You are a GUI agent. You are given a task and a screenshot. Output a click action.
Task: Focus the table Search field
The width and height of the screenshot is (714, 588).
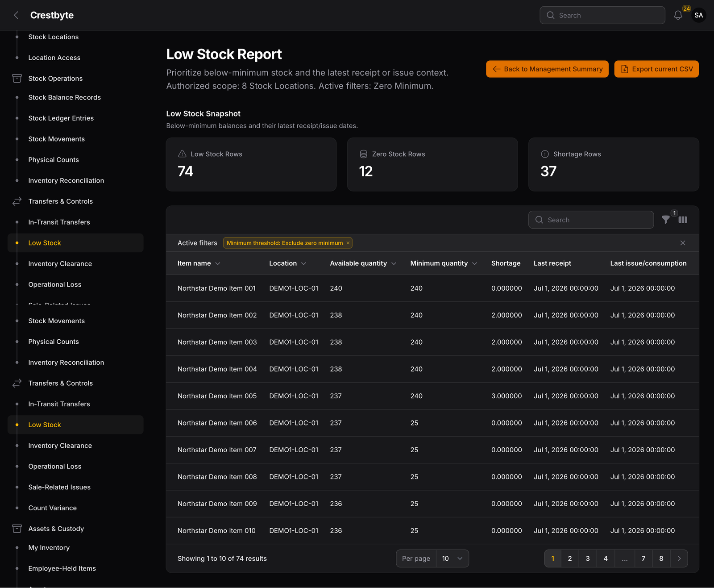tap(591, 220)
